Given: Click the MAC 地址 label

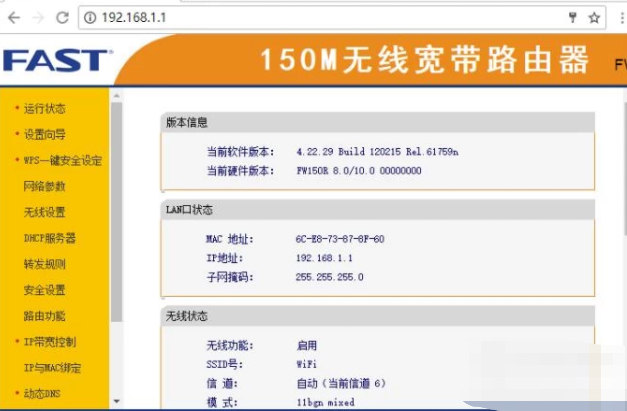Looking at the screenshot, I should (230, 239).
